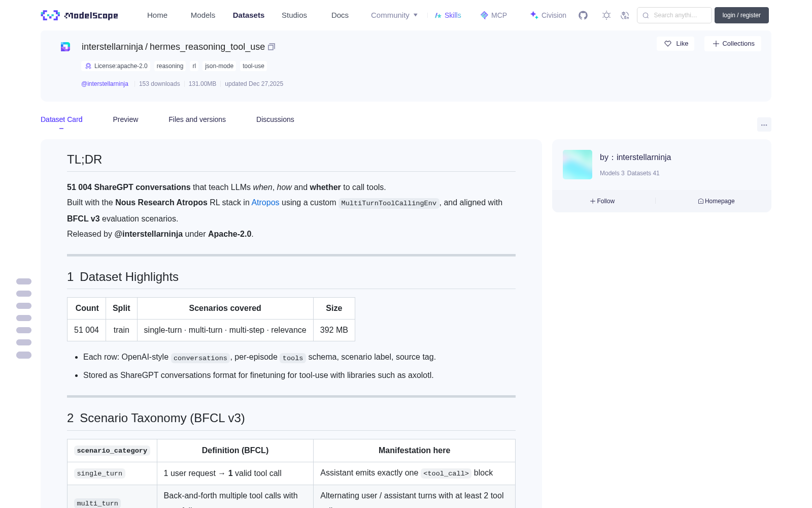Like this dataset with the heart button
Screen dimensions: 812x508
click(676, 44)
